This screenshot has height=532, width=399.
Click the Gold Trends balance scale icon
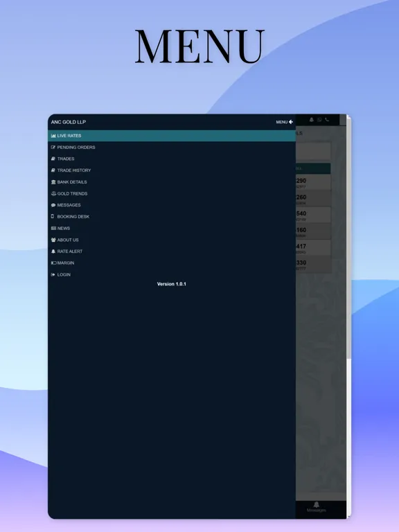click(x=53, y=193)
